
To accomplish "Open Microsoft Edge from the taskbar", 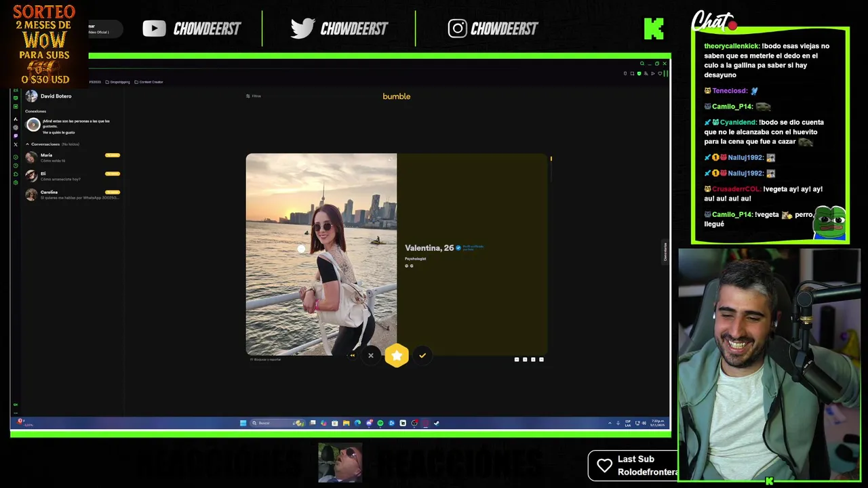I will click(x=357, y=423).
